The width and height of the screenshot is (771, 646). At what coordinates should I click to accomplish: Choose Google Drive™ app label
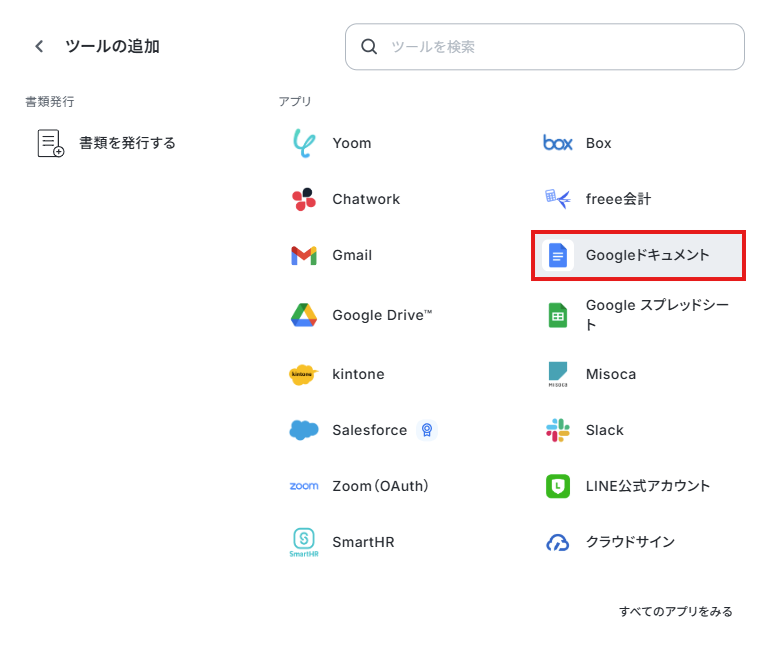pyautogui.click(x=382, y=315)
